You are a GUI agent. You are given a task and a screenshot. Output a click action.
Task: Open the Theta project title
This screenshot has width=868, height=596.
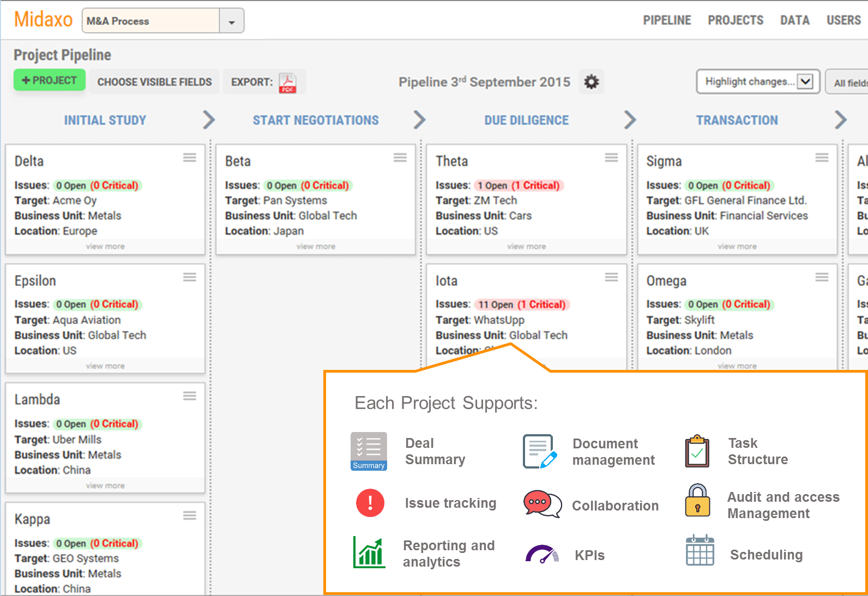(452, 161)
